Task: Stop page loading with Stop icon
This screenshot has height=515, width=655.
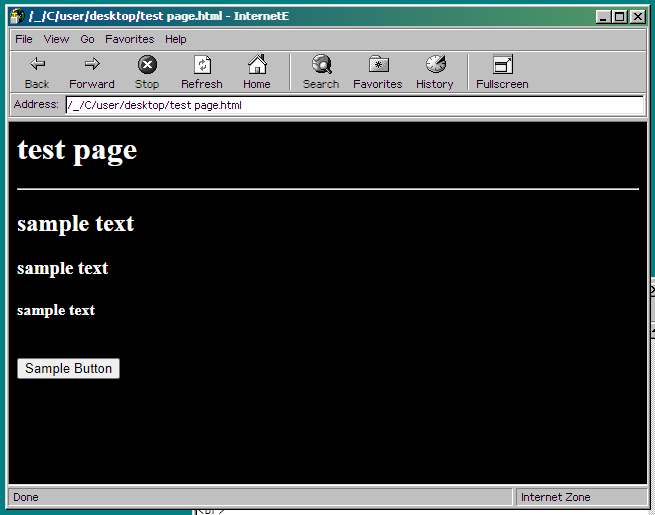Action: (147, 72)
